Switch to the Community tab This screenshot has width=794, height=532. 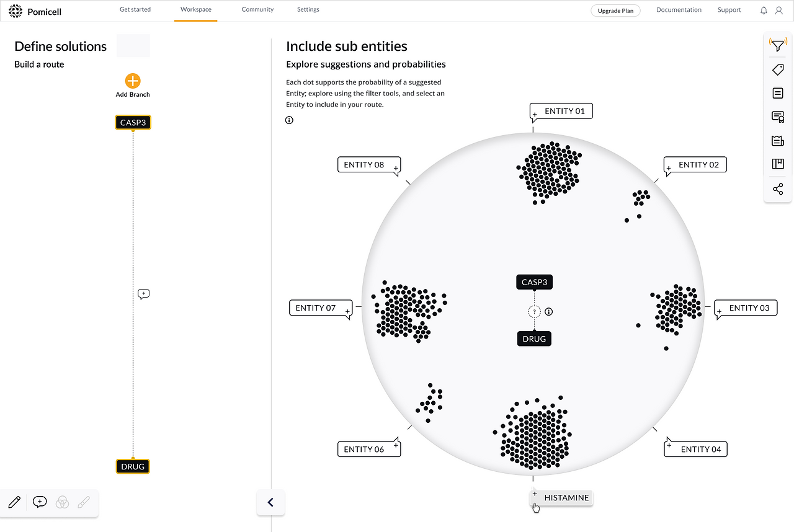click(x=257, y=10)
